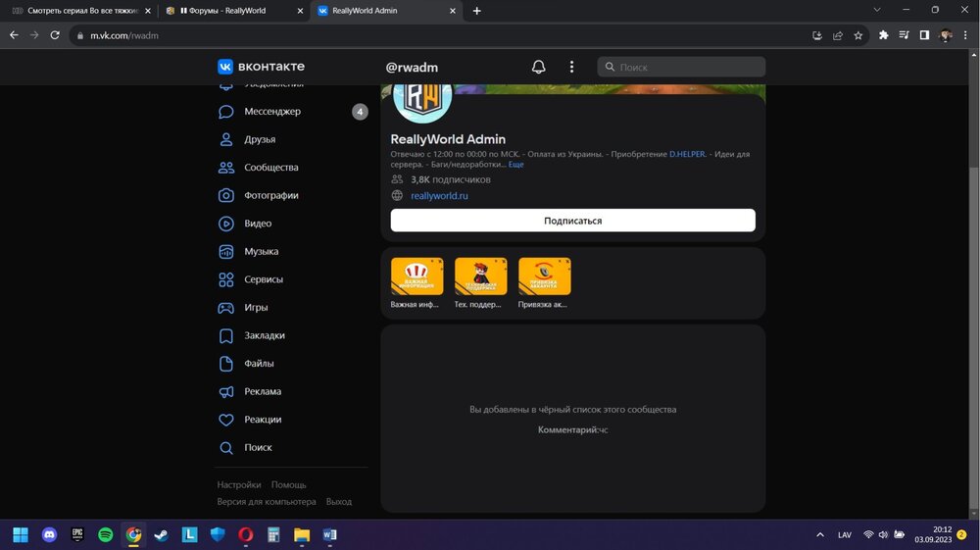Open the tab search chevron
The width and height of the screenshot is (980, 550).
(877, 10)
